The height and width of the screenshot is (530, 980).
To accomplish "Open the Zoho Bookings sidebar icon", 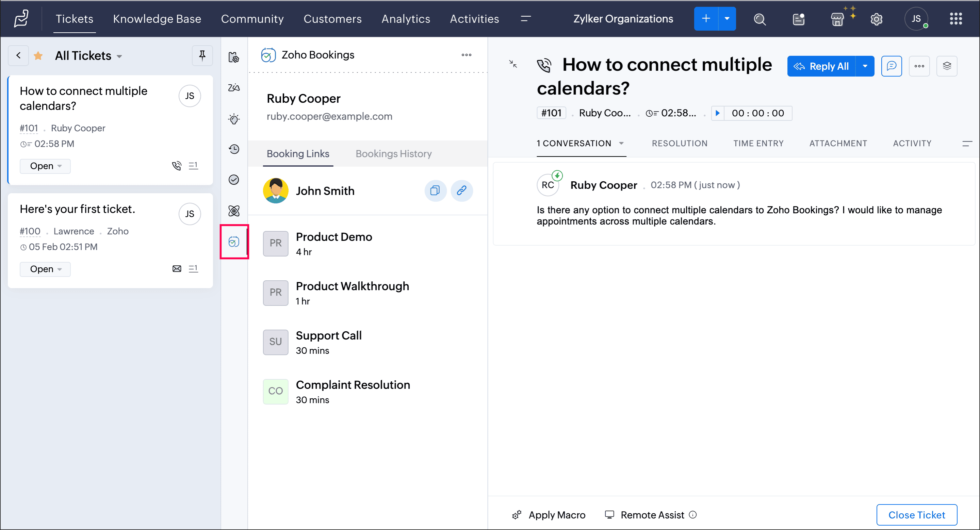I will tap(233, 242).
